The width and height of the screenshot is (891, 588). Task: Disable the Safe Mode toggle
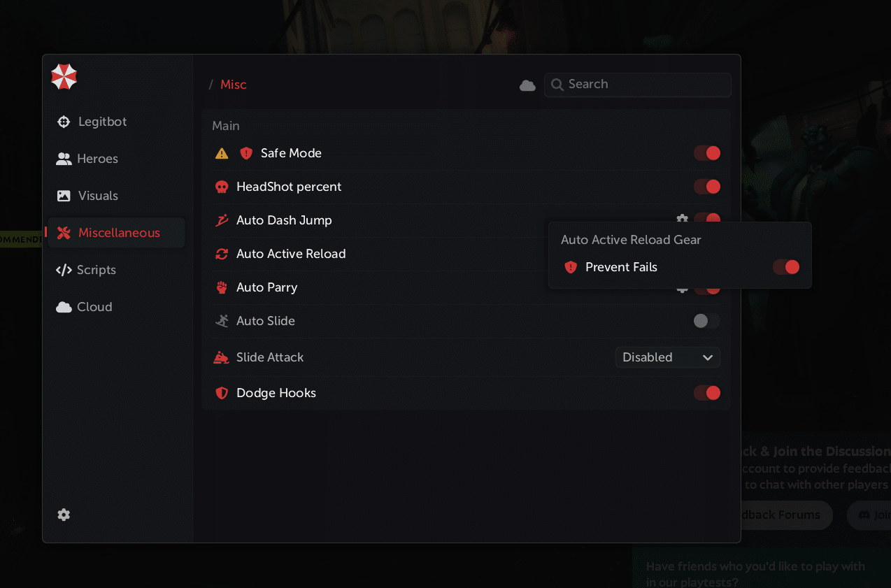(x=706, y=153)
